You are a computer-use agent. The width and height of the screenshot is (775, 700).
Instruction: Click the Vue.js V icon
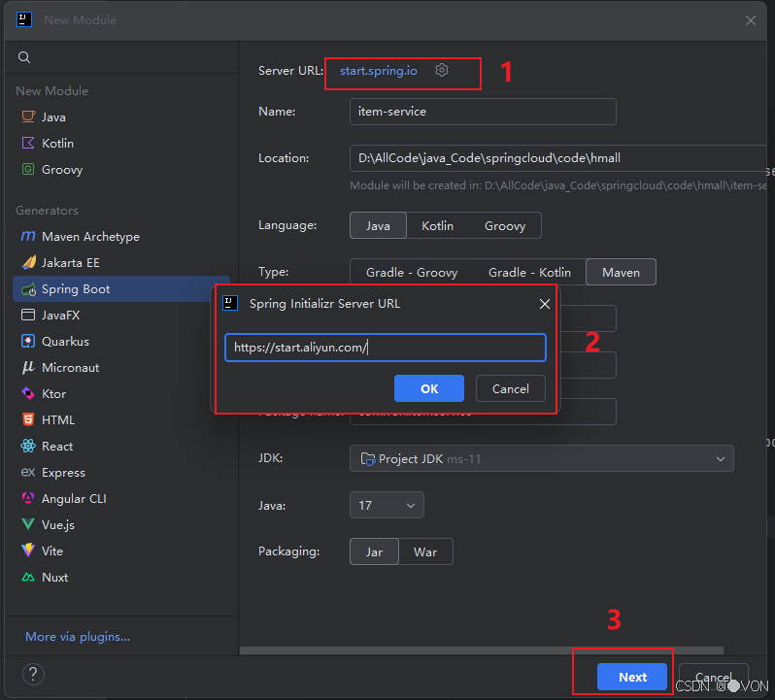pos(28,524)
